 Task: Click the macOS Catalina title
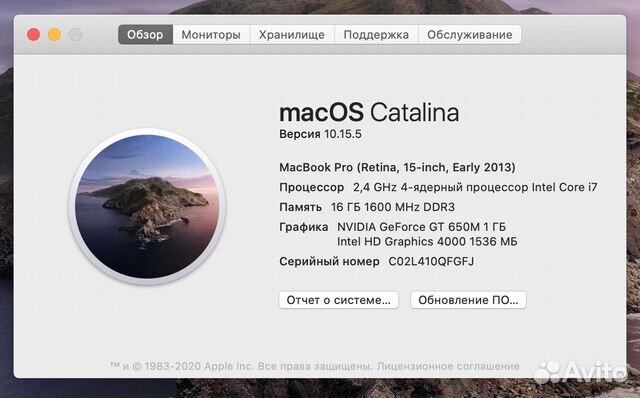pos(369,112)
